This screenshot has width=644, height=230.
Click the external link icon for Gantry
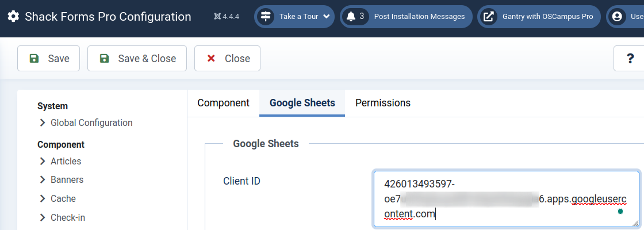(x=488, y=17)
